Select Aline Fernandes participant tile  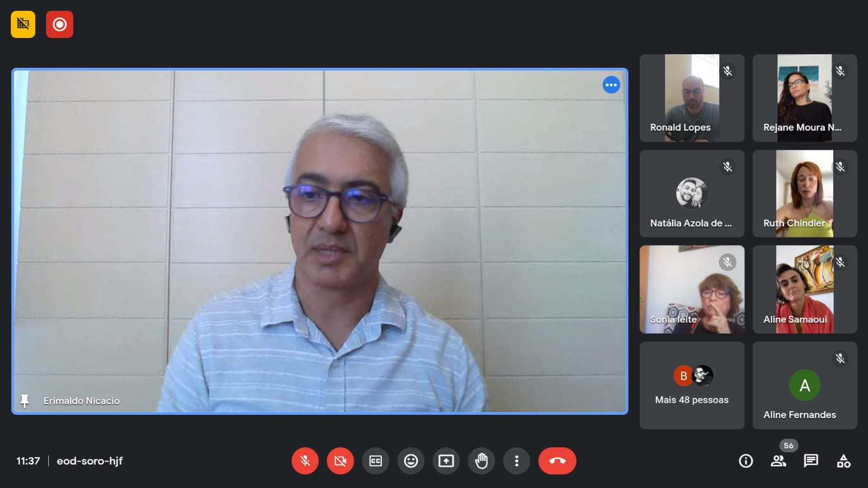tap(805, 386)
